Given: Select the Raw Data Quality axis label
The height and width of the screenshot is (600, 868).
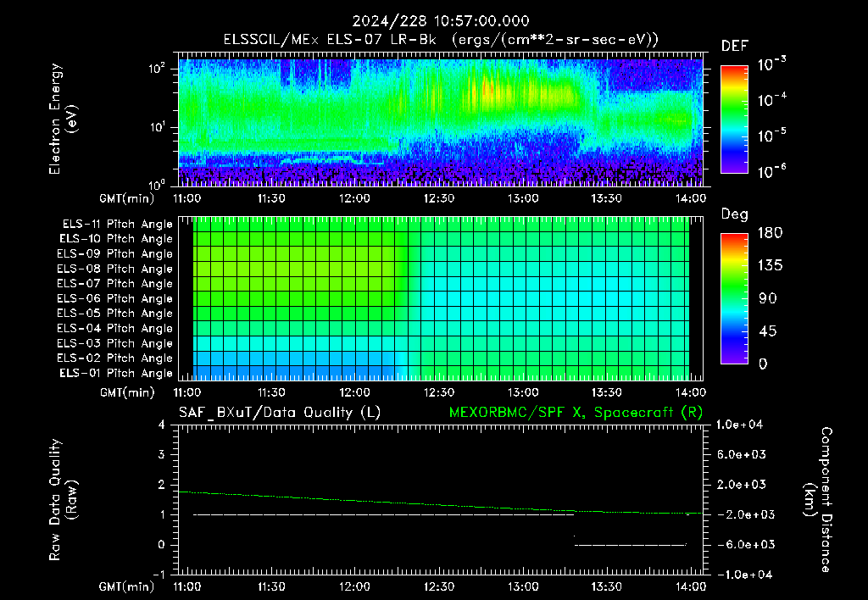Looking at the screenshot, I should point(63,500).
